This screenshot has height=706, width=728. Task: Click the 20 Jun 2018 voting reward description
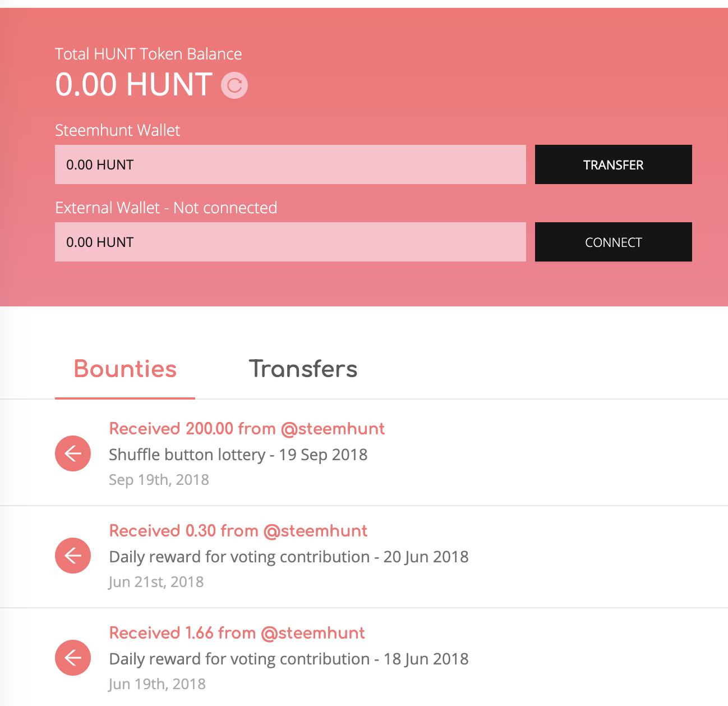[289, 557]
